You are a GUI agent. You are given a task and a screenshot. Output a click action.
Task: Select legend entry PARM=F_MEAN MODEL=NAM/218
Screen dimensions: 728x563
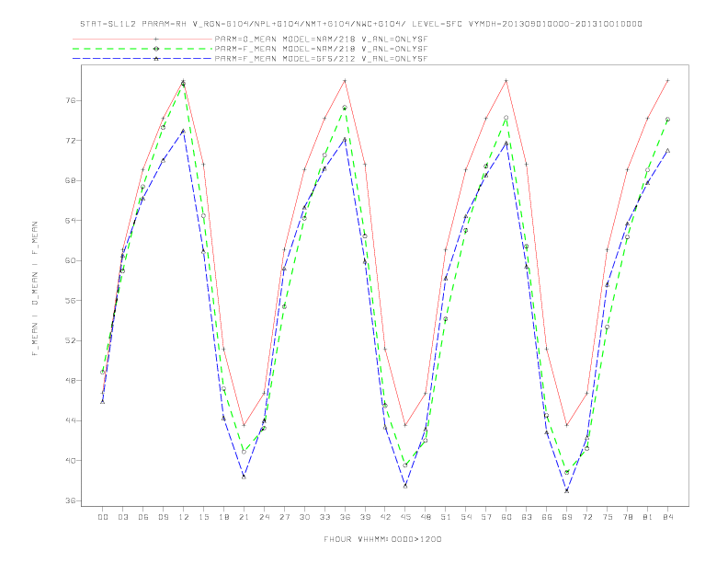[321, 49]
